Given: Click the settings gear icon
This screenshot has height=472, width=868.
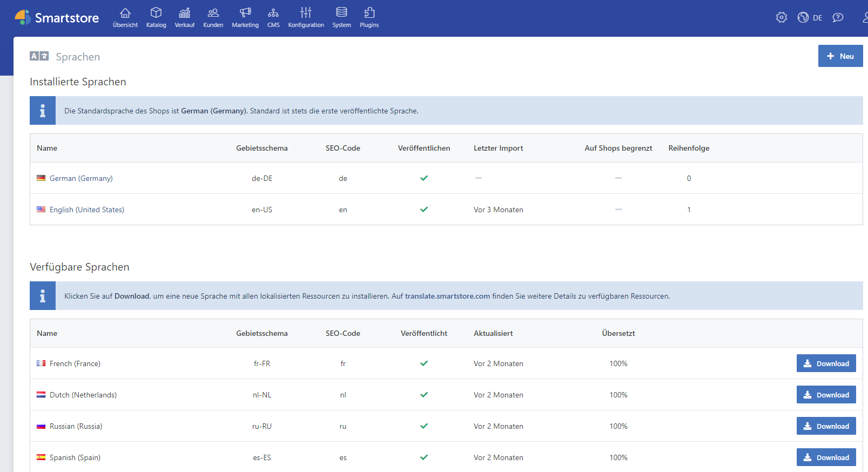Looking at the screenshot, I should point(781,17).
